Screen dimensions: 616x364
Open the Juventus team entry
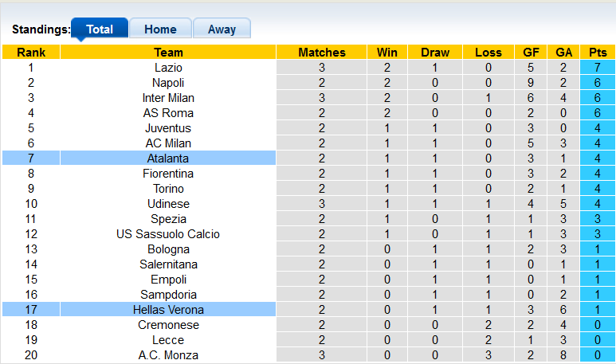click(x=168, y=128)
